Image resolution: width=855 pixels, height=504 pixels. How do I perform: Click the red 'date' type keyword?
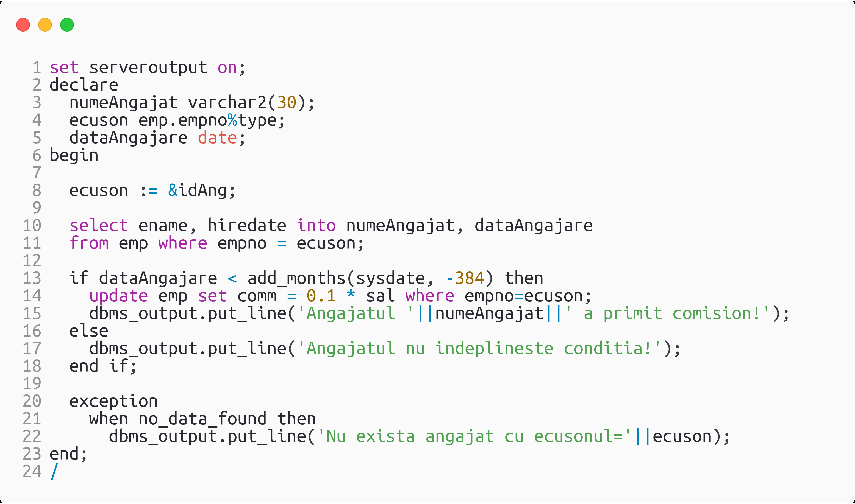[x=218, y=138]
